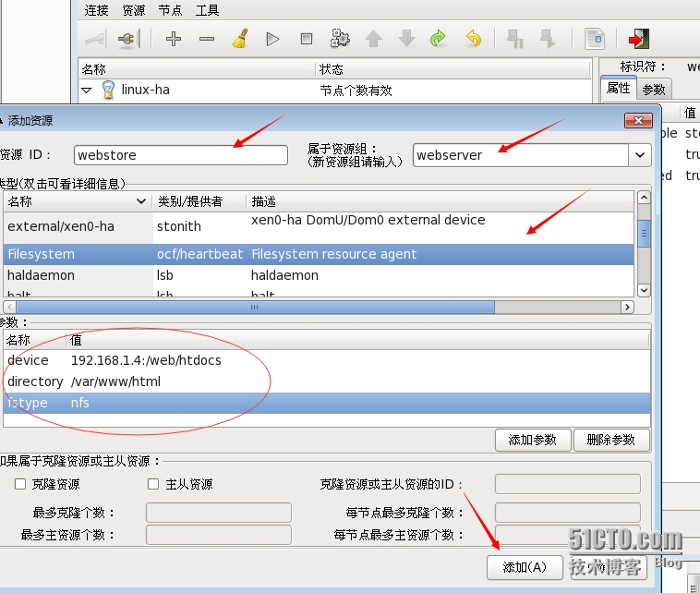This screenshot has height=593, width=700.
Task: Open the 资源 menu
Action: coord(134,10)
